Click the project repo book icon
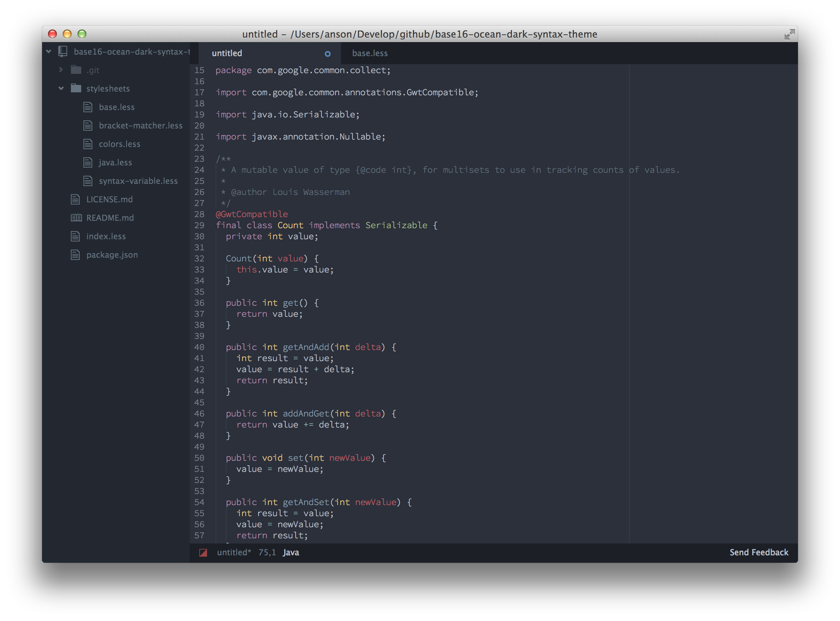 (63, 51)
